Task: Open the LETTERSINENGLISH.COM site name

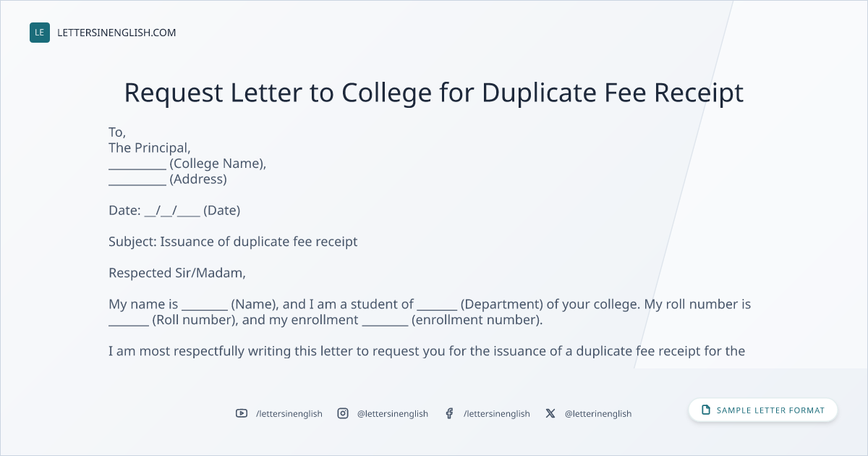Action: (x=116, y=33)
